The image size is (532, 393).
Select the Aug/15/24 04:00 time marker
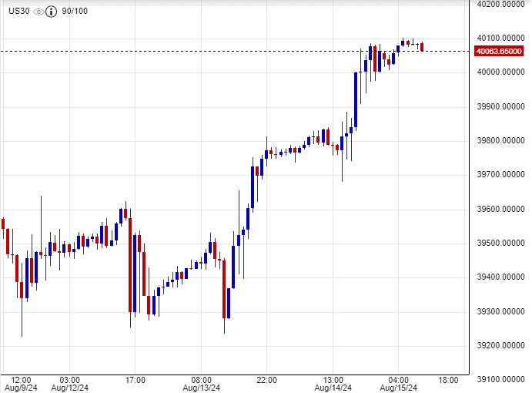tap(398, 383)
